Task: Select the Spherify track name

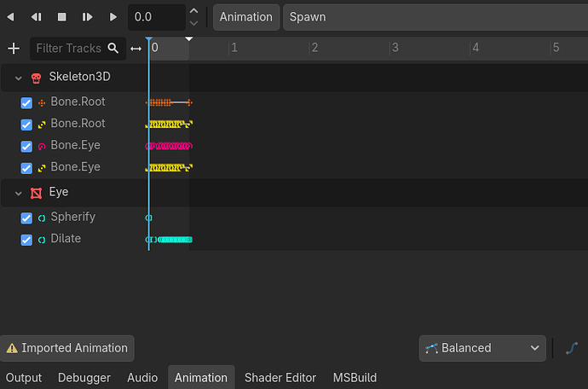Action: click(x=73, y=217)
